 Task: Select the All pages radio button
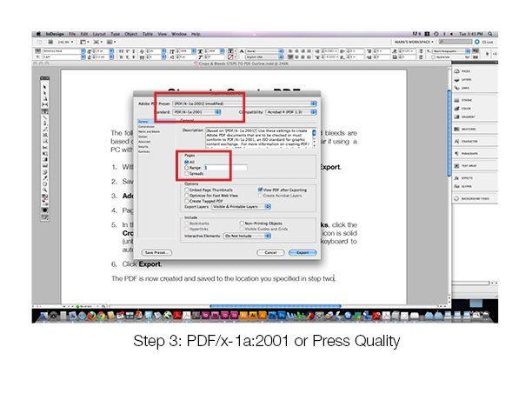click(x=186, y=163)
